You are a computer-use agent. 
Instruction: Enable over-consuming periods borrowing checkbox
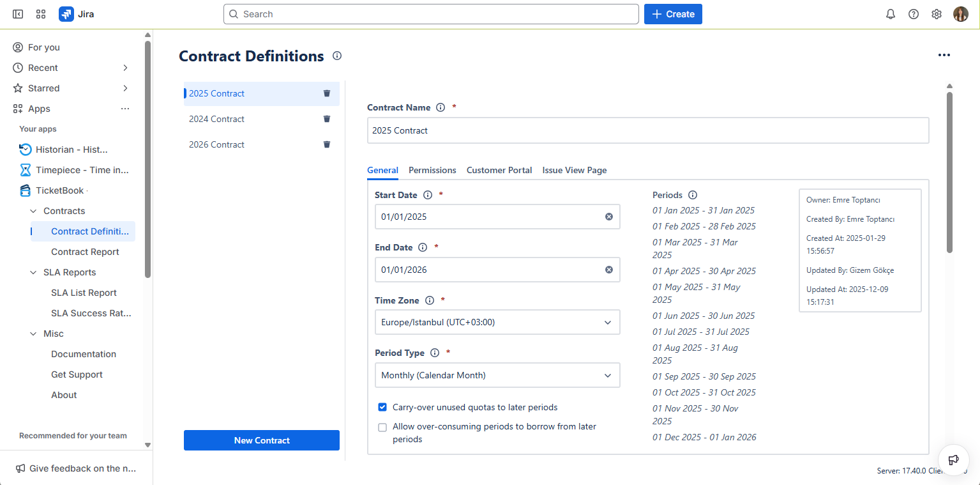point(382,427)
